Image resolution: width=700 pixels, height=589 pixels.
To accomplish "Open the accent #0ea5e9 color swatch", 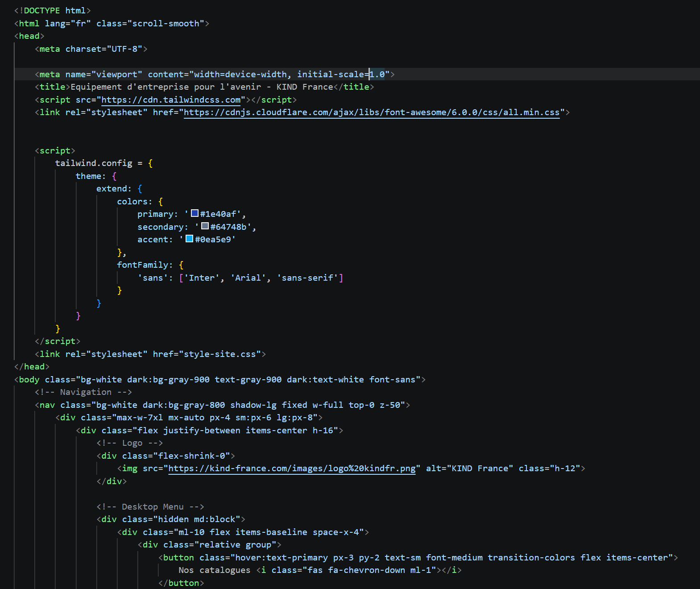I will [x=189, y=239].
